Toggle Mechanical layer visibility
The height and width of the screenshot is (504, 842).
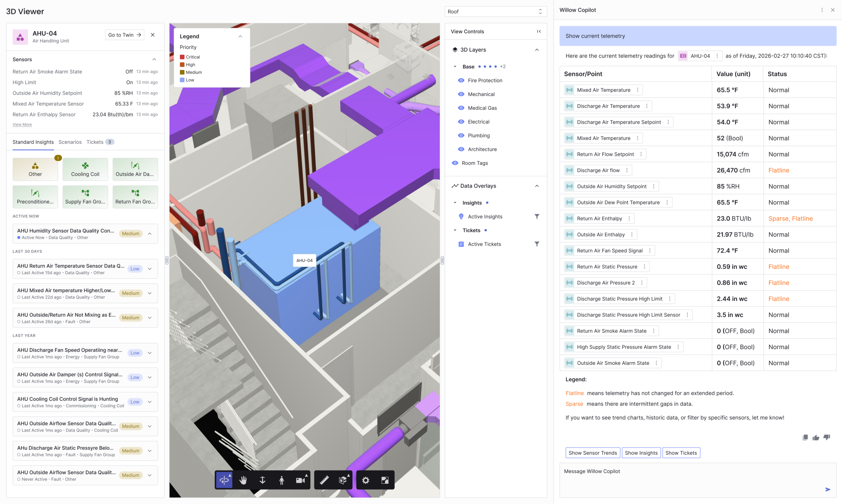(x=461, y=94)
